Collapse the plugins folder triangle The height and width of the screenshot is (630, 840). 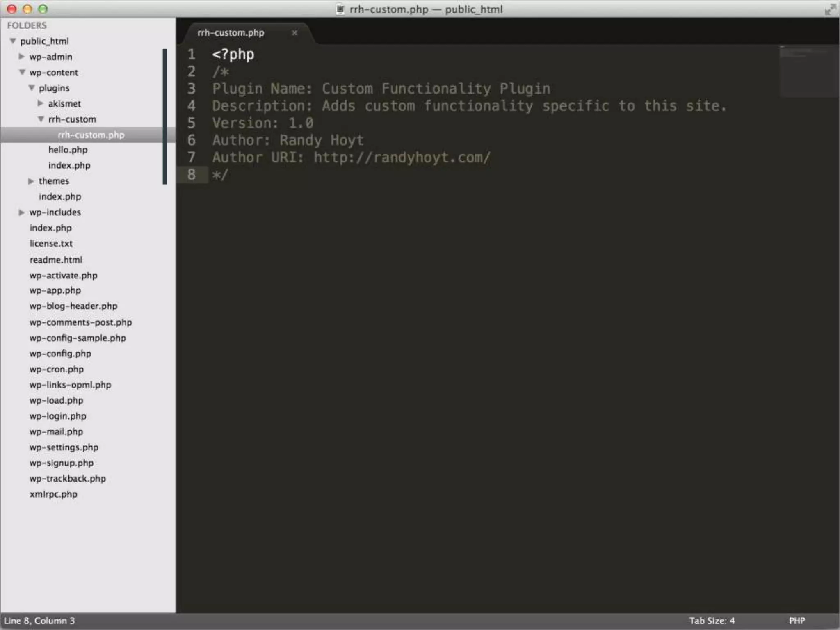click(32, 88)
